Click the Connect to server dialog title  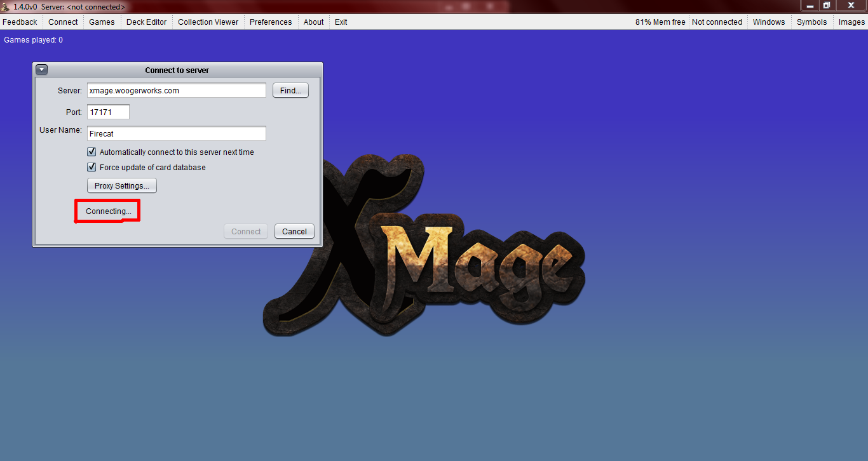coord(177,70)
